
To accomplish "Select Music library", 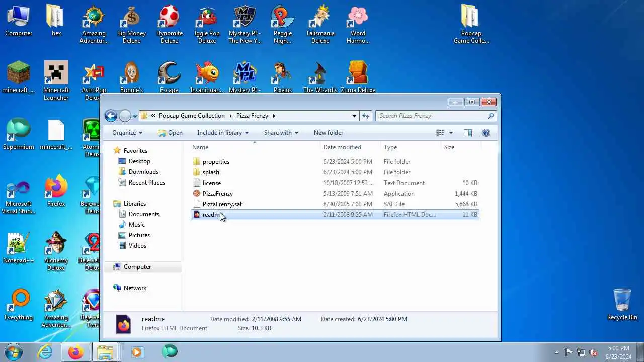I will [x=137, y=225].
